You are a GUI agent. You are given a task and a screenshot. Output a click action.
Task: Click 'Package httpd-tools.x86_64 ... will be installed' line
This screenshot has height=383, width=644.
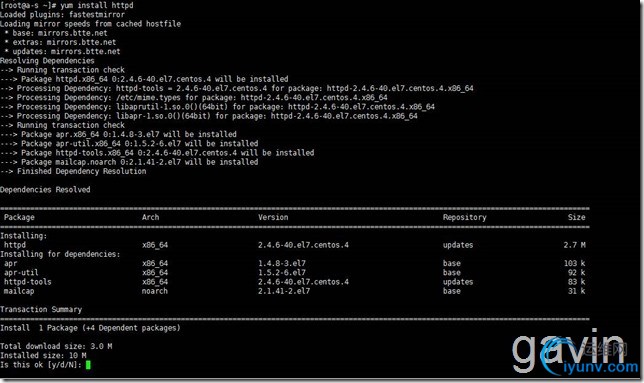157,153
